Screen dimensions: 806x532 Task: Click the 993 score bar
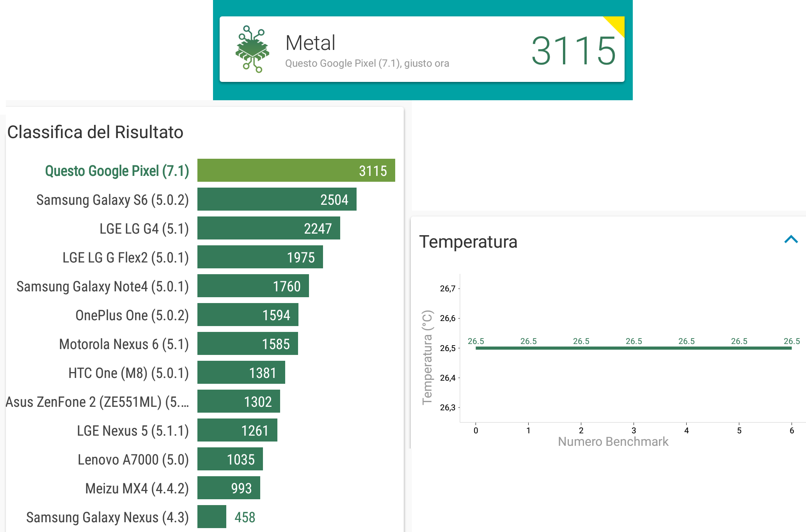229,488
